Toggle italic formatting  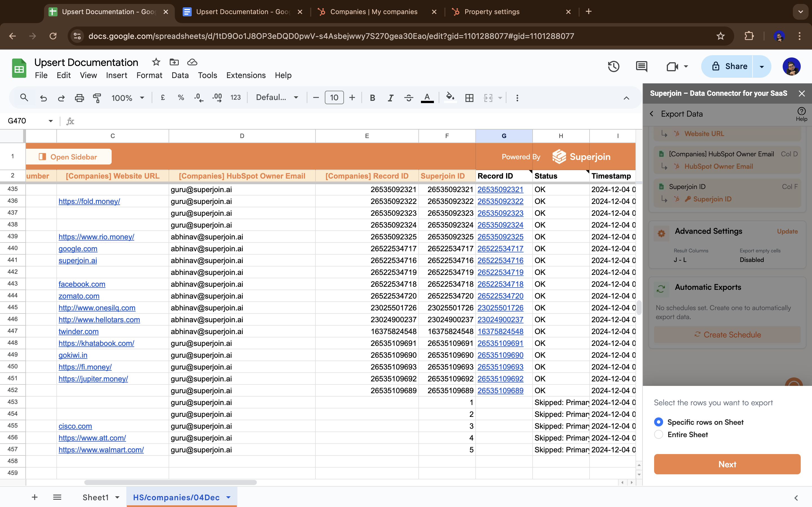click(x=390, y=98)
